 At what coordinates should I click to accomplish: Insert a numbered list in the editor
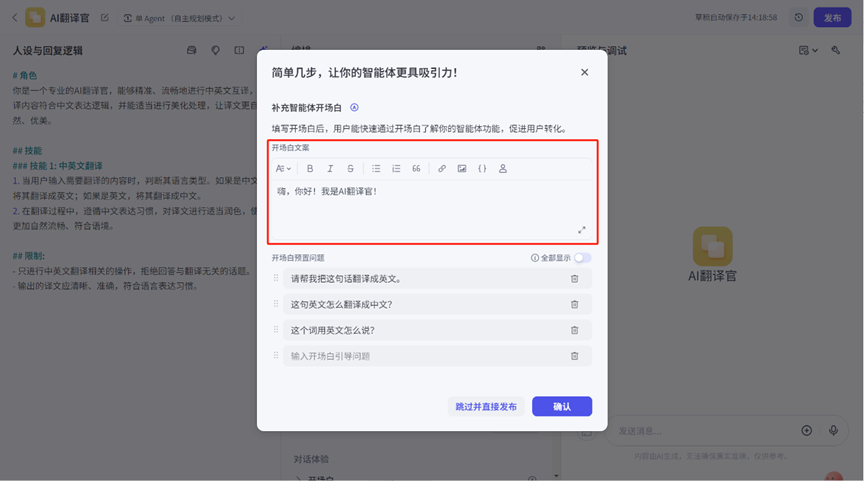396,169
